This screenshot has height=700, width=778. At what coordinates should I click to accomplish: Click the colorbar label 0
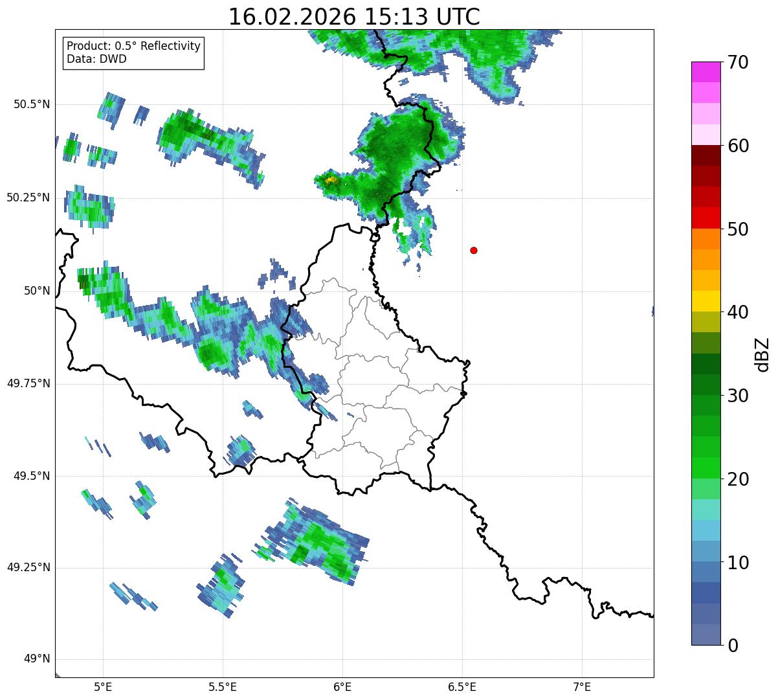tap(733, 645)
